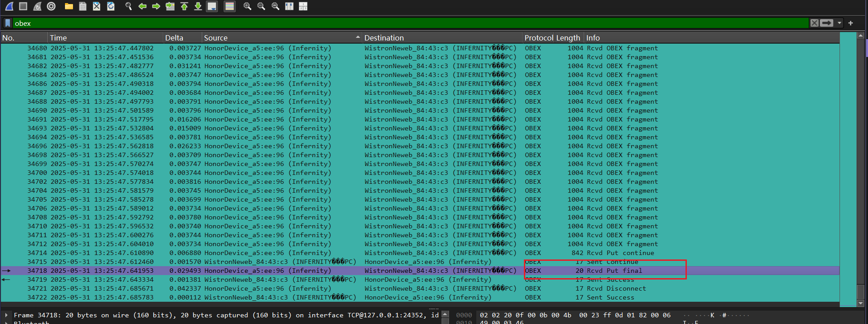The width and height of the screenshot is (868, 324).
Task: Clear the obex display filter
Action: [814, 23]
